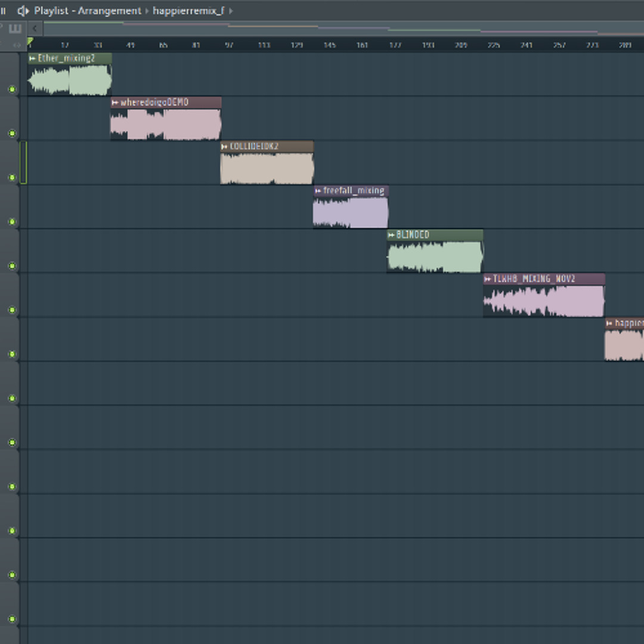Jump to bar 145 on the ruler

tap(330, 45)
